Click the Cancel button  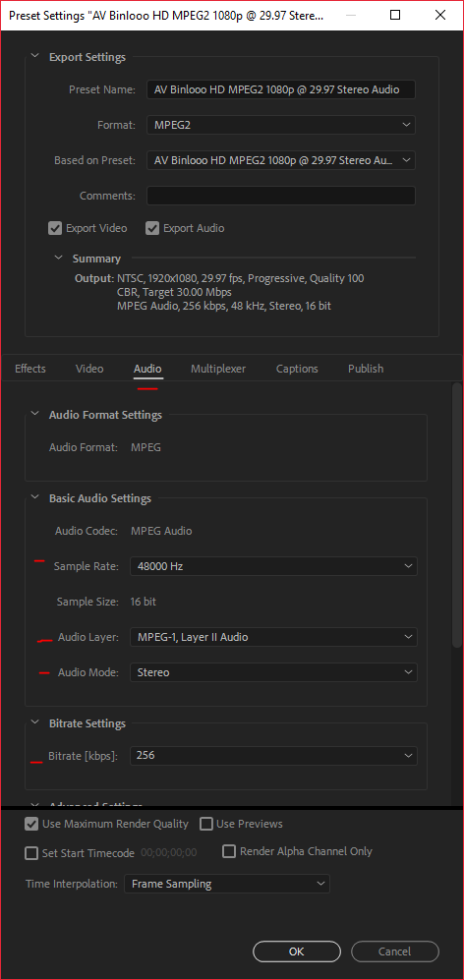point(395,951)
